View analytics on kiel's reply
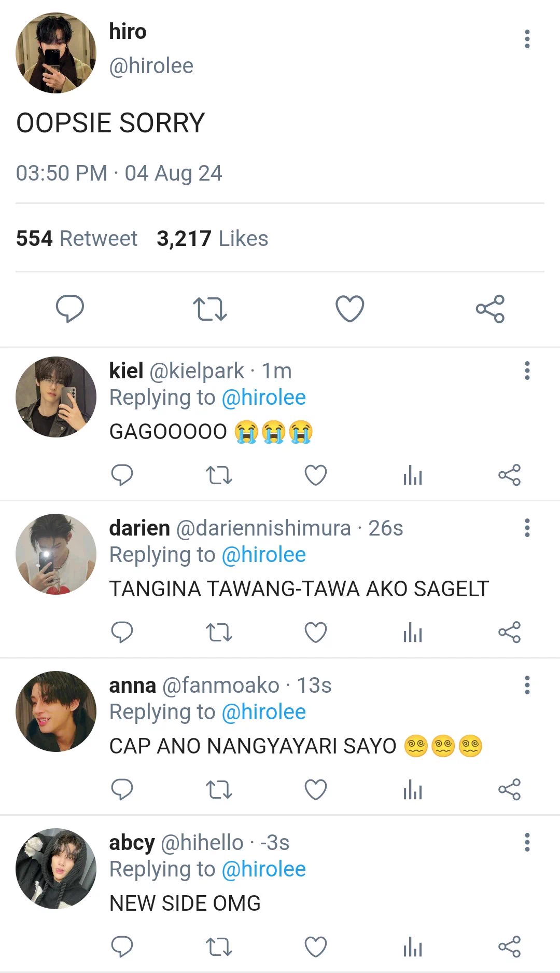Viewport: 560px width, 973px height. tap(413, 475)
